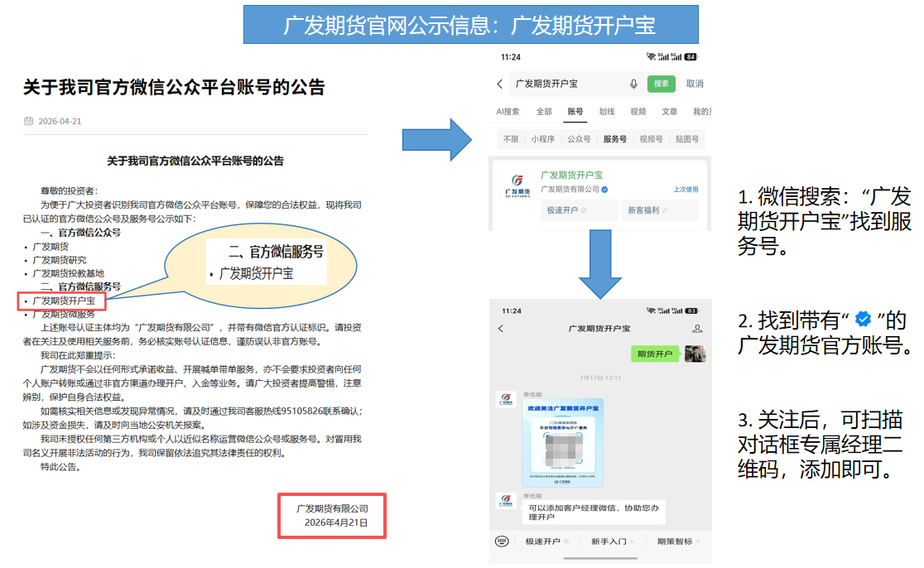
Task: Select the 服务号 filter
Action: pos(614,139)
